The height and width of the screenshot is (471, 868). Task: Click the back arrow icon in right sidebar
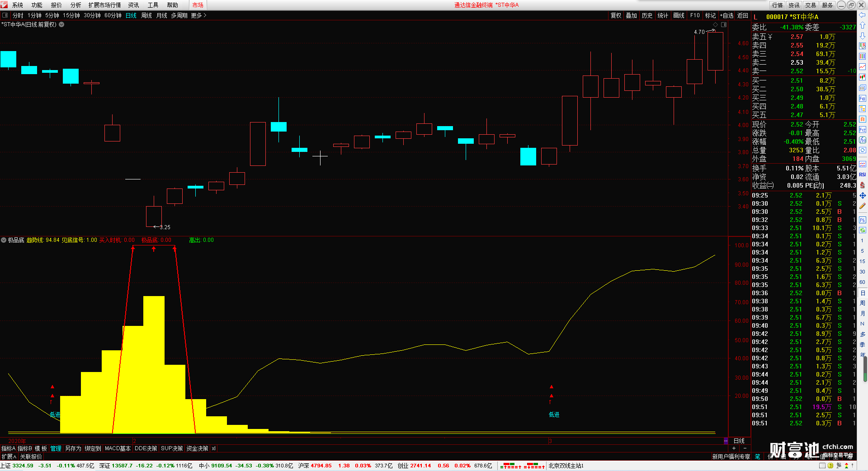(863, 14)
